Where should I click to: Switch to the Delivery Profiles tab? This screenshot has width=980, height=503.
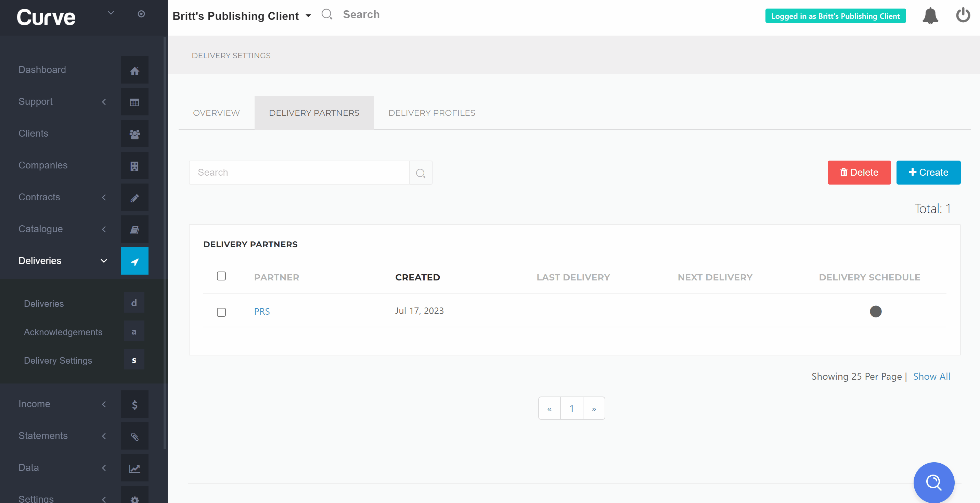pos(431,113)
